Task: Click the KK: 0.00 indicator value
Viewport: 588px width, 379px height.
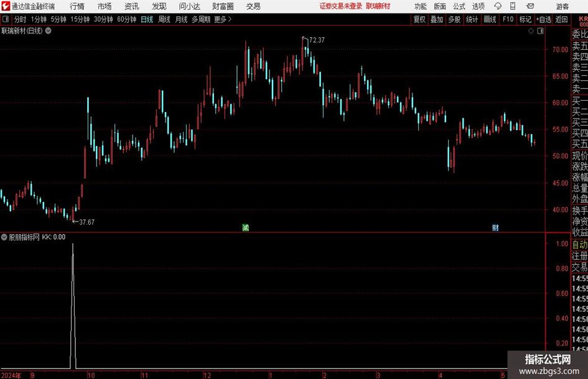Action: pyautogui.click(x=54, y=236)
